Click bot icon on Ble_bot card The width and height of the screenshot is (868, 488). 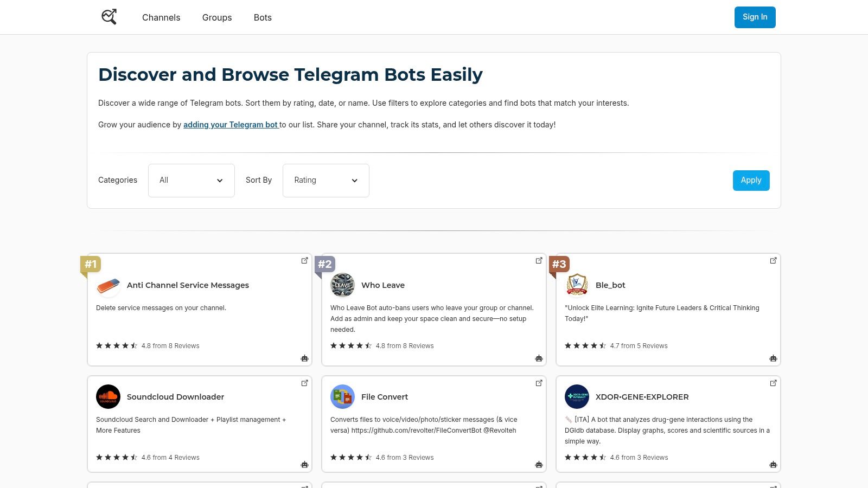774,358
